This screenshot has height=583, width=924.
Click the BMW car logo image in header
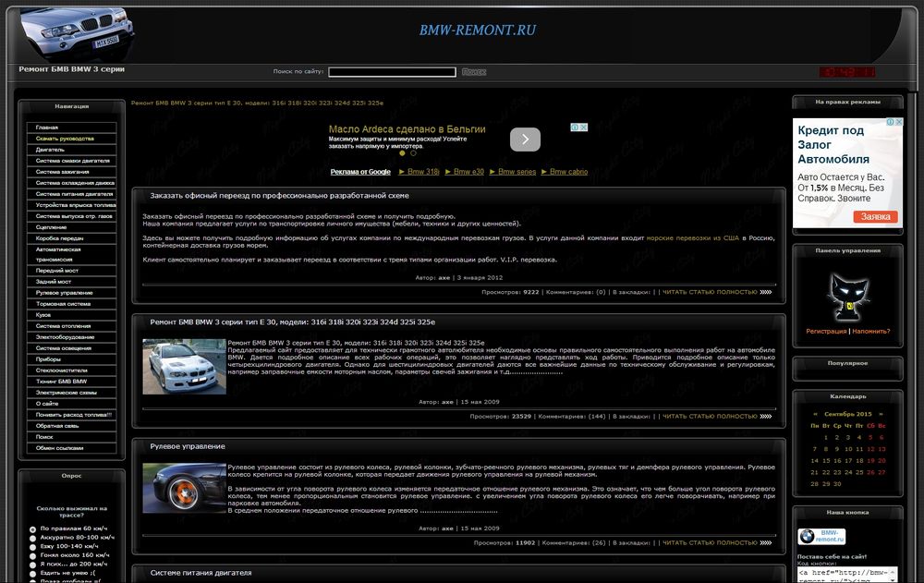tap(77, 34)
